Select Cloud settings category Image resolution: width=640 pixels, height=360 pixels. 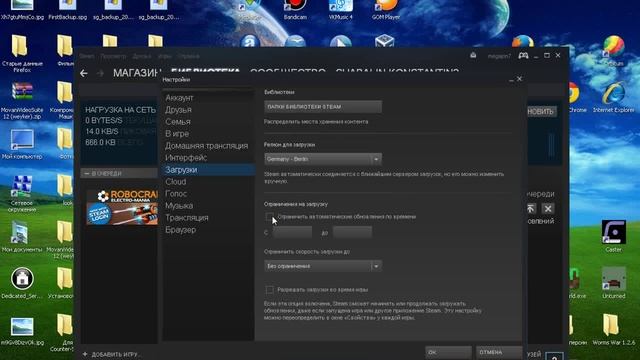(209, 182)
